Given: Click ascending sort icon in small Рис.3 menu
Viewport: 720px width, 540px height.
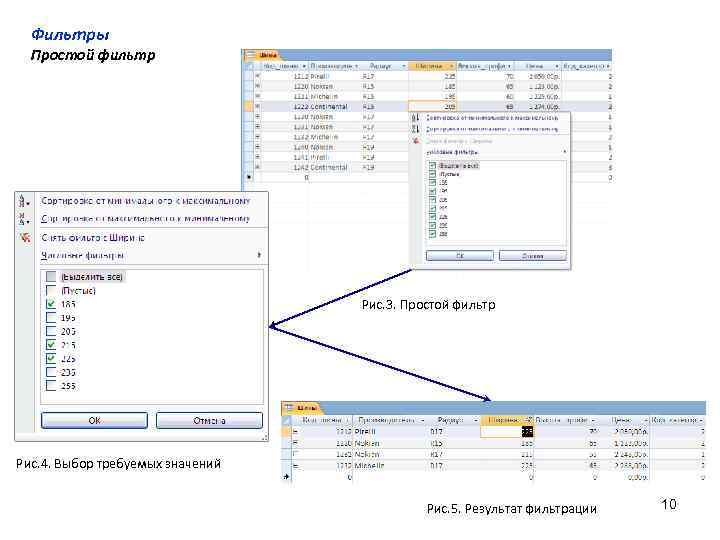Looking at the screenshot, I should click(416, 118).
